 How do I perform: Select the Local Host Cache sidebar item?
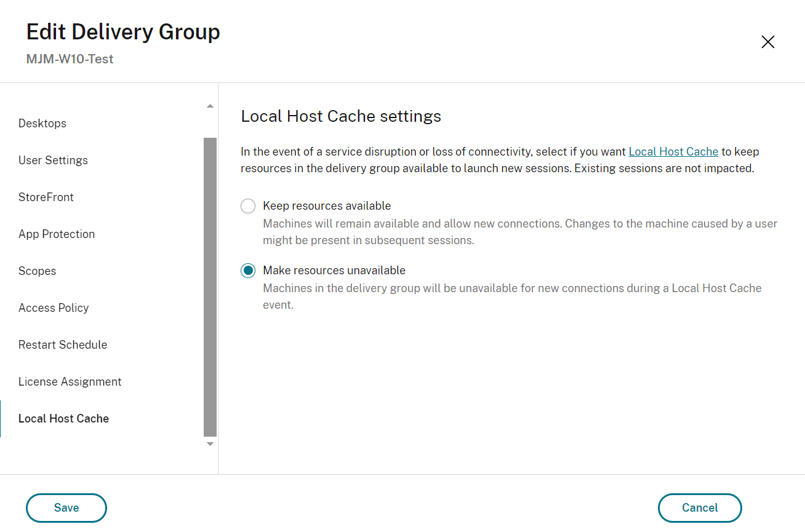coord(63,418)
